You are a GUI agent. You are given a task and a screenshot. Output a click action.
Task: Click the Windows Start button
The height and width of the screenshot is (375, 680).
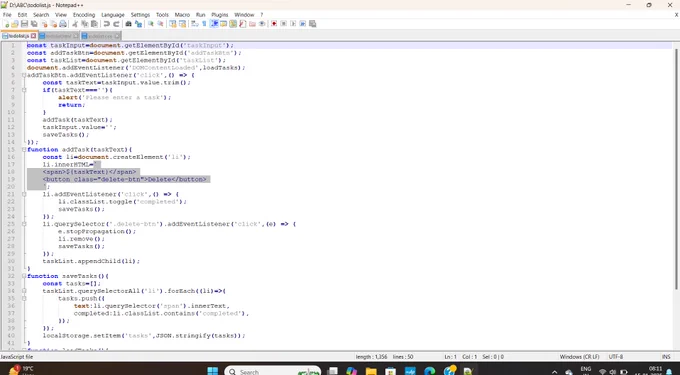point(212,371)
